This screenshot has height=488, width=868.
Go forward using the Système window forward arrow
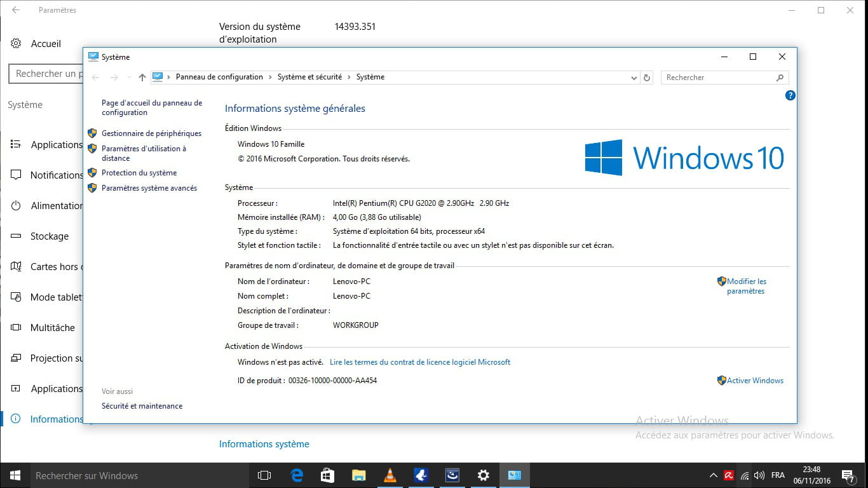tap(114, 78)
